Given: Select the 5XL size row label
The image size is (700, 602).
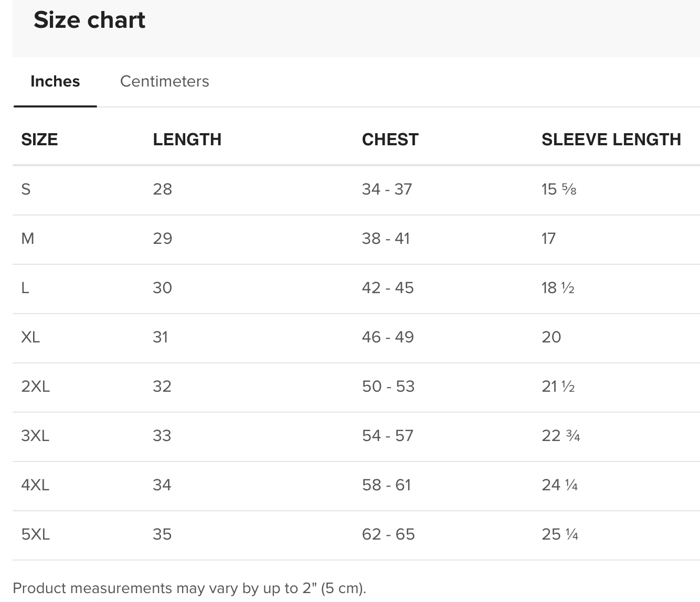Looking at the screenshot, I should (x=35, y=534).
